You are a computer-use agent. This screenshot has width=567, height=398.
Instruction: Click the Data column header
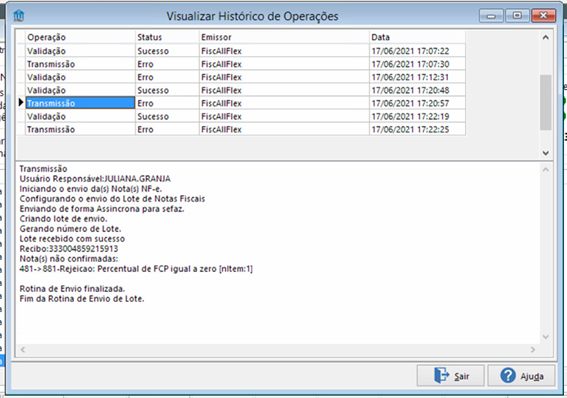pyautogui.click(x=417, y=37)
